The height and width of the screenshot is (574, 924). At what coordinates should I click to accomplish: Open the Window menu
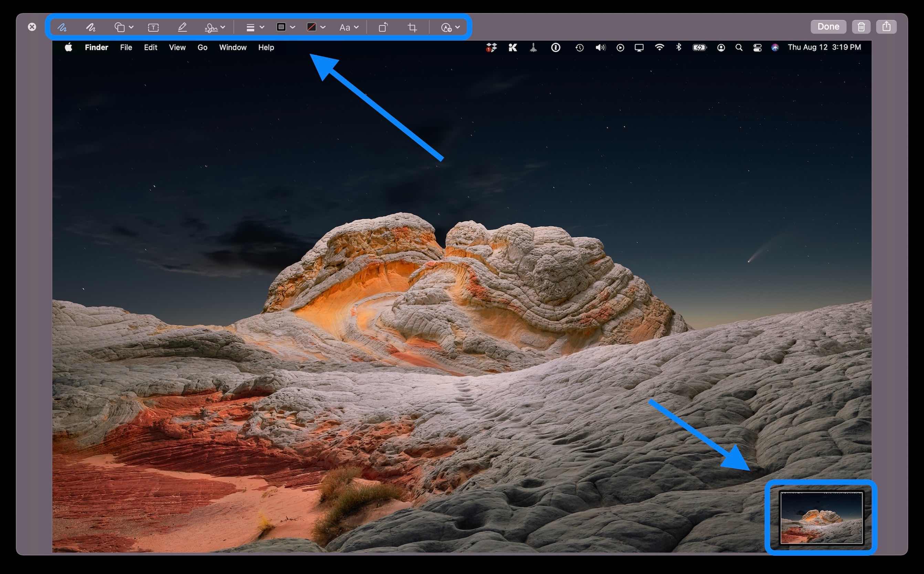[x=233, y=47]
